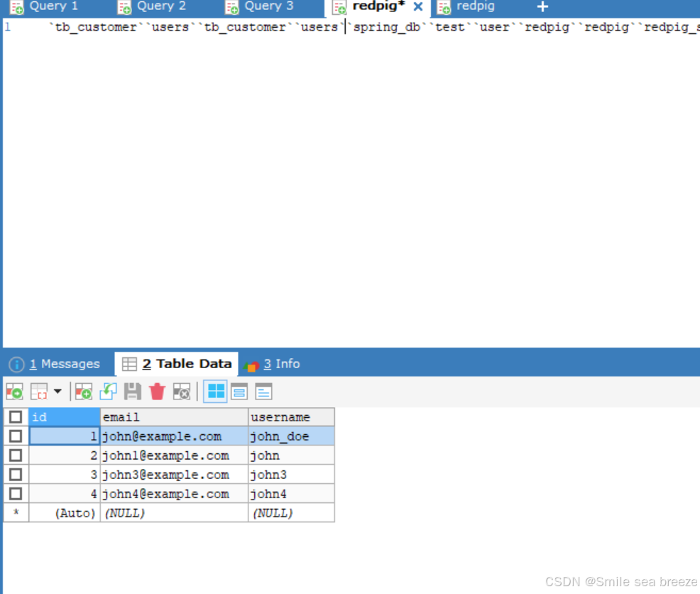
Task: Close the redpig* query tab
Action: [x=418, y=6]
